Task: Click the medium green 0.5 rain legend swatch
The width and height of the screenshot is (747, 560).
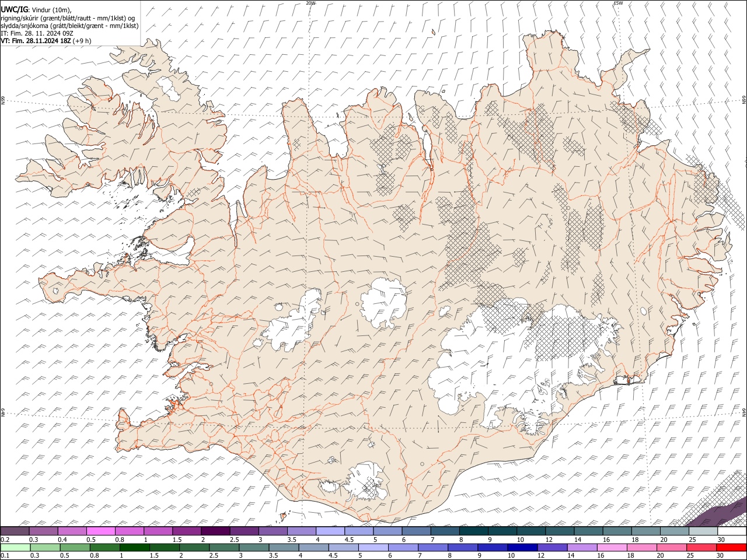Action: tap(75, 547)
